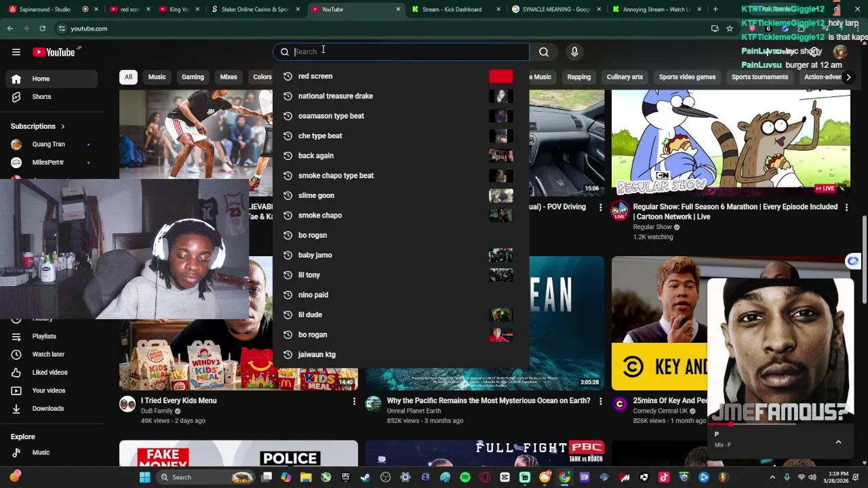Choose 'jaiwaun ktg' suggestion

click(401, 354)
